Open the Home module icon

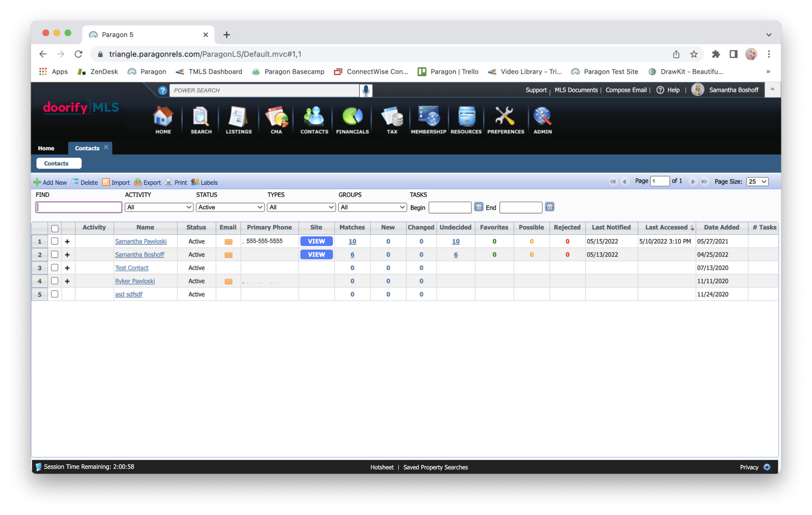pos(163,120)
